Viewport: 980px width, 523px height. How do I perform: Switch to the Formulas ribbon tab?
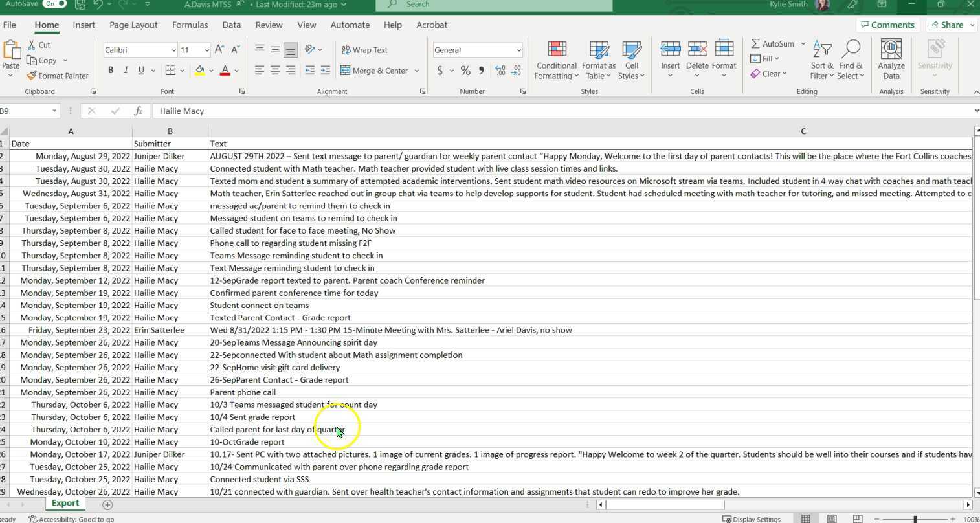190,25
